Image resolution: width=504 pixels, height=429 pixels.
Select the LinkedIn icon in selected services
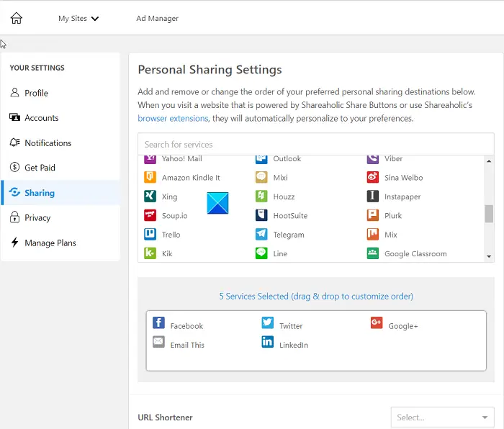[267, 342]
